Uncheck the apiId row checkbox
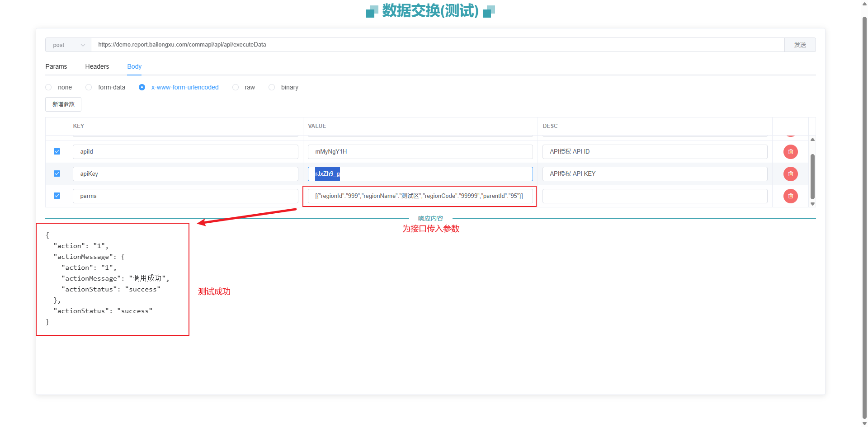This screenshot has height=427, width=868. (x=57, y=151)
